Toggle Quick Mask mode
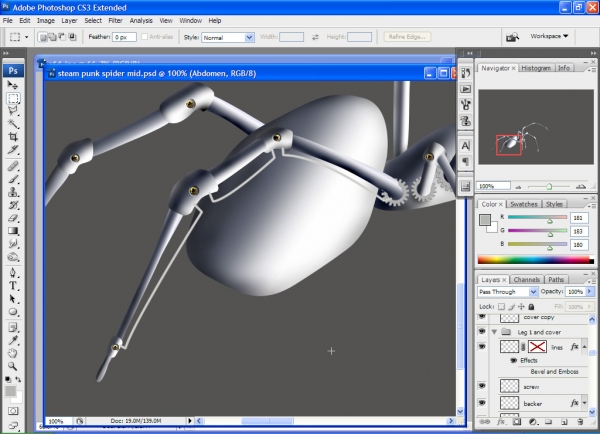 [x=13, y=411]
